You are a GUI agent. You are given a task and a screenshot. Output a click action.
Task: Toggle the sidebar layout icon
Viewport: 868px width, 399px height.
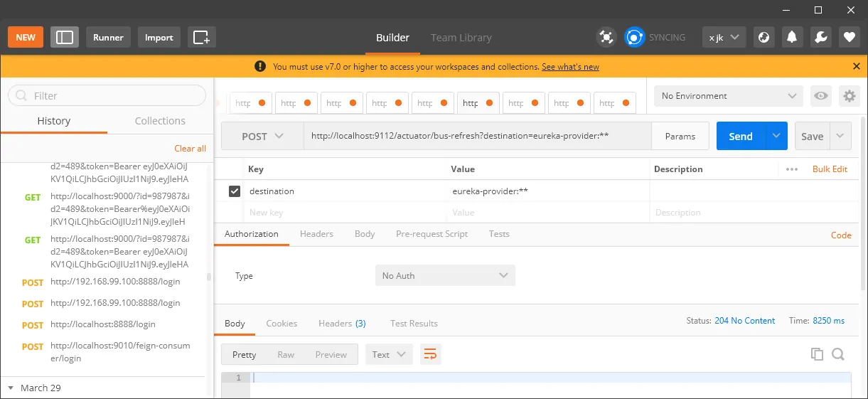(65, 37)
